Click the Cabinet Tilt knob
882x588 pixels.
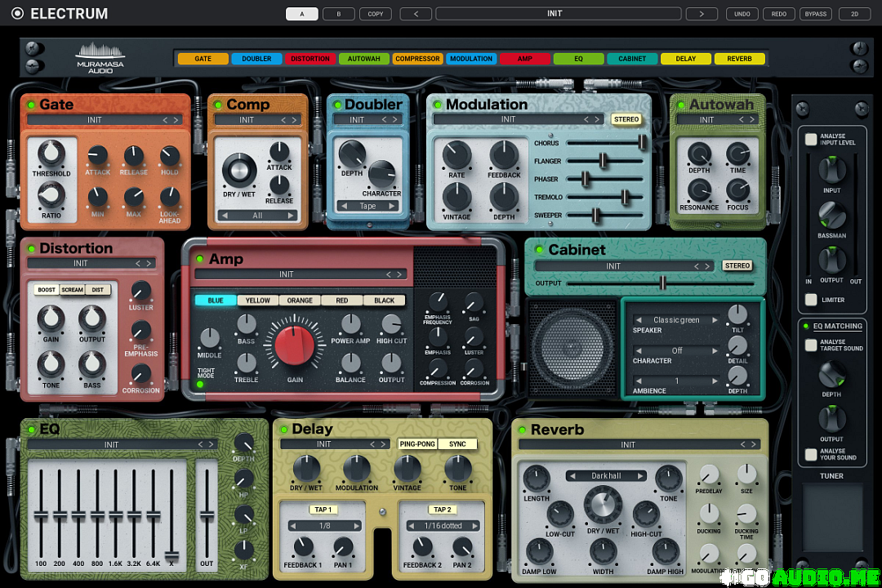point(737,315)
